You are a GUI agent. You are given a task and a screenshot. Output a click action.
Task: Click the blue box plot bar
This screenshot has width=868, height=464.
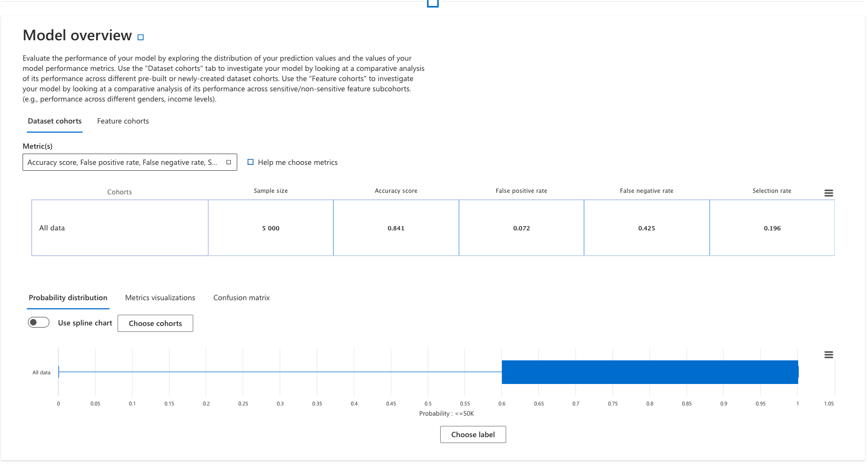pyautogui.click(x=650, y=372)
